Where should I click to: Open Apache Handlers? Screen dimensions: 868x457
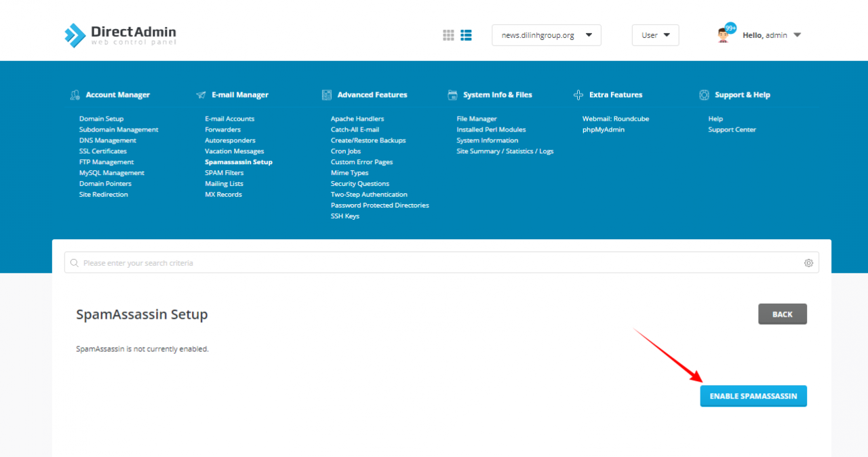pyautogui.click(x=357, y=119)
